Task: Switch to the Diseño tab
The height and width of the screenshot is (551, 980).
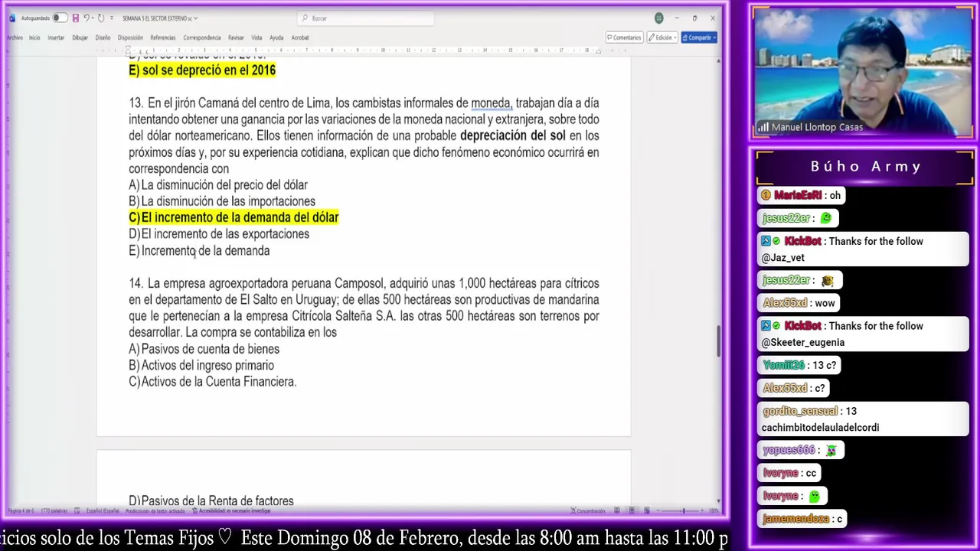Action: click(x=103, y=37)
